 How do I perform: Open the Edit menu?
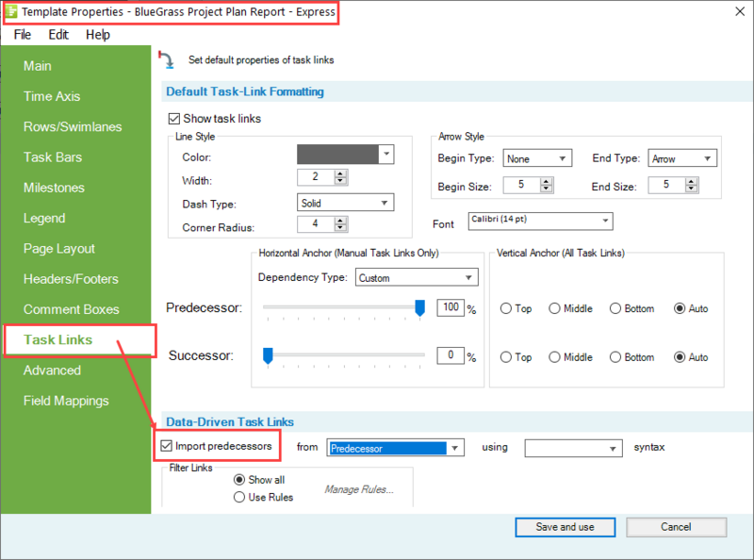58,35
